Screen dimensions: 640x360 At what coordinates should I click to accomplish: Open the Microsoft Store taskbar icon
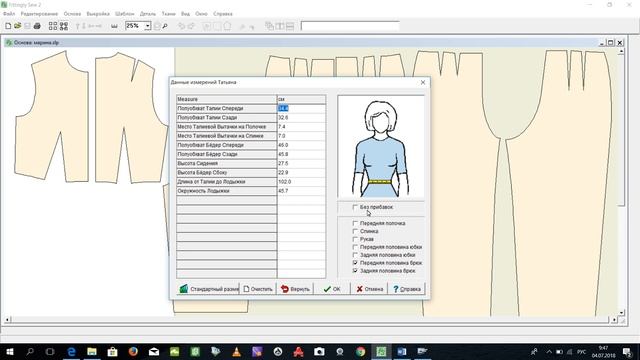pos(113,351)
